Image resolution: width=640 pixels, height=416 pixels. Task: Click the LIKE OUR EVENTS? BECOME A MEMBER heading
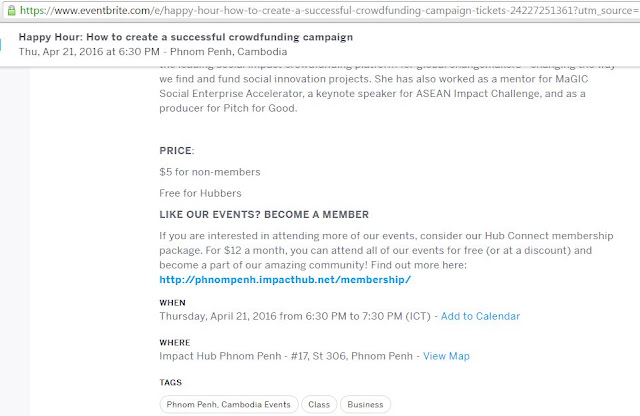pyautogui.click(x=264, y=214)
